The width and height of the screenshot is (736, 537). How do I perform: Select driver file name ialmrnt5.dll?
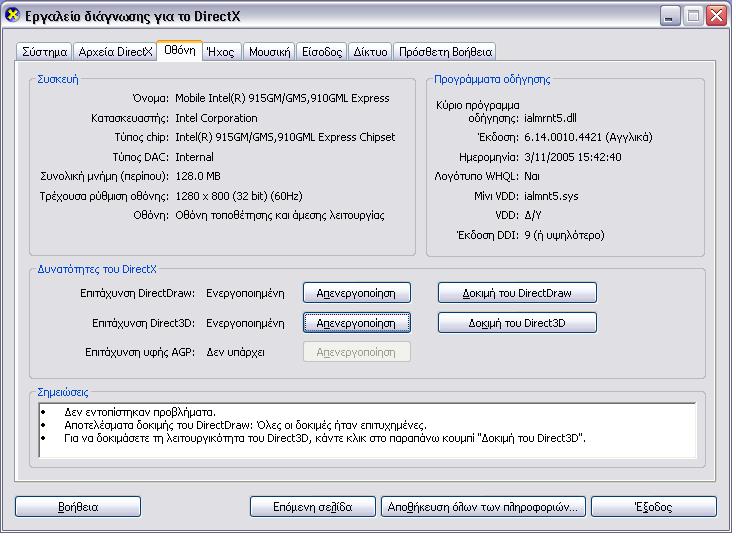pyautogui.click(x=550, y=118)
